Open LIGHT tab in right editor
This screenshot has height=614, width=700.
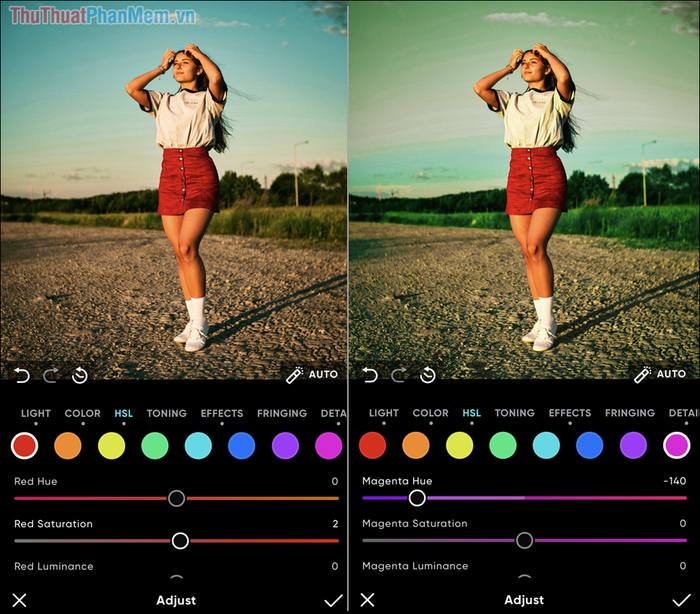coord(383,413)
